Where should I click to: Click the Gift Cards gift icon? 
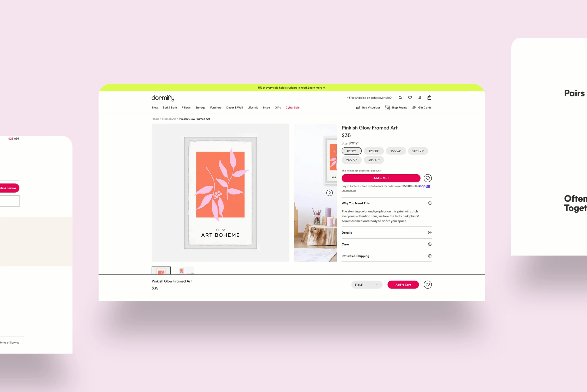414,108
